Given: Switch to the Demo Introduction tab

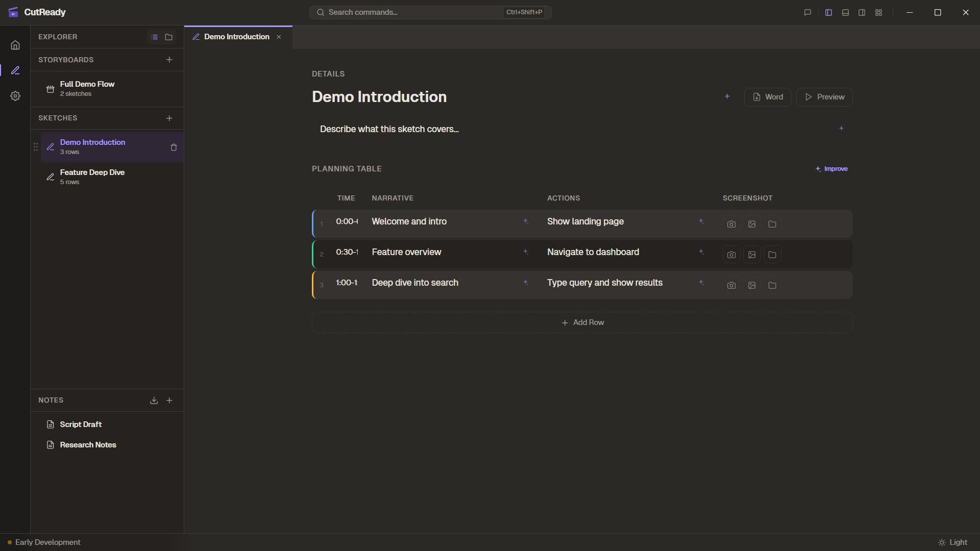Looking at the screenshot, I should point(236,37).
